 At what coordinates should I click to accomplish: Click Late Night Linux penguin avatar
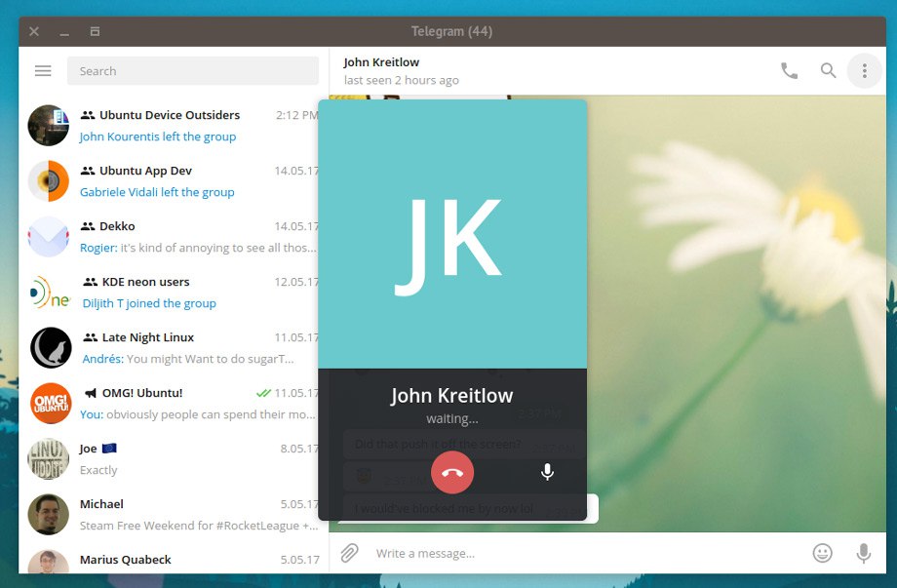[51, 348]
